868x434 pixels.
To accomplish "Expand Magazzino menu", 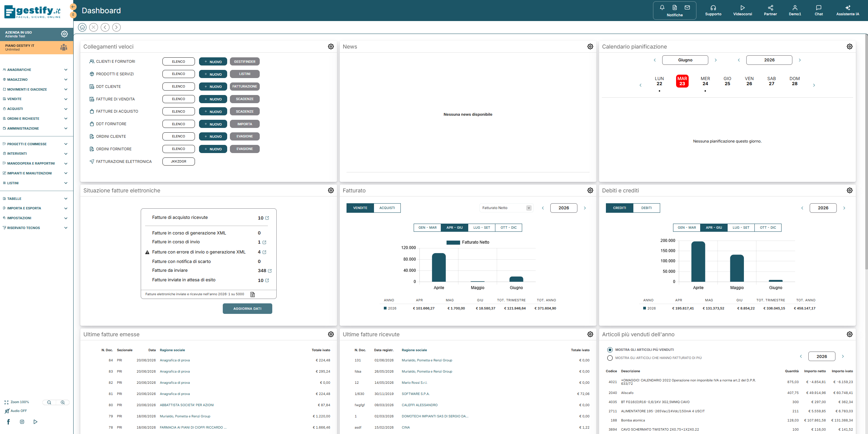I will click(35, 79).
